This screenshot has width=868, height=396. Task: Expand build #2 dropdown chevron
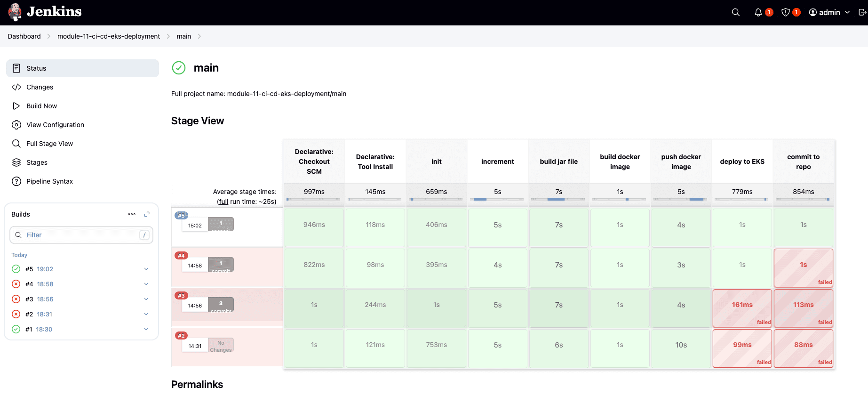146,314
